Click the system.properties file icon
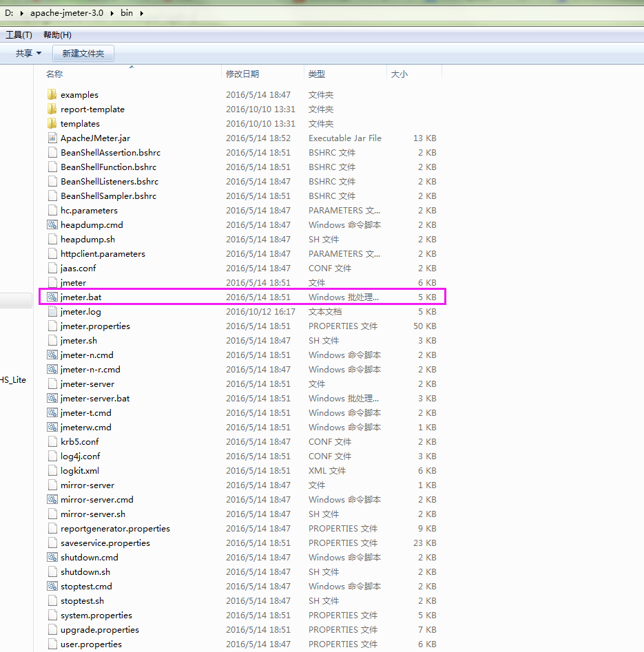The image size is (644, 652). tap(52, 616)
